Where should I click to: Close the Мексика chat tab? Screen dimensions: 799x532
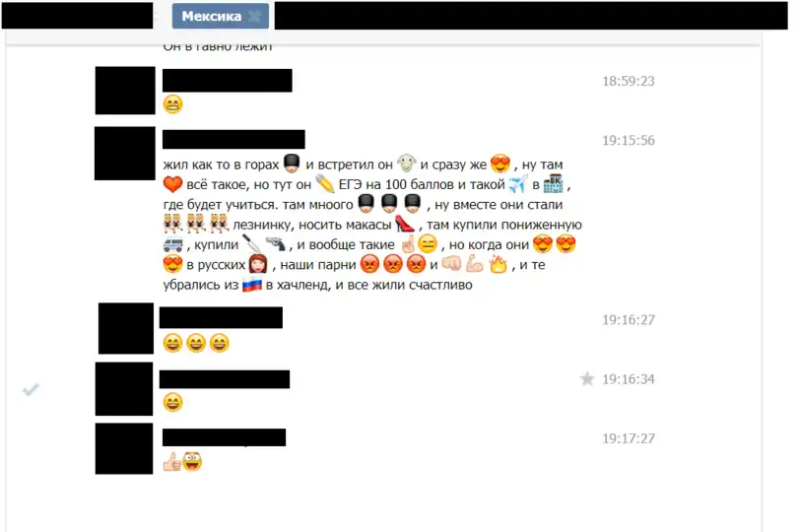(254, 17)
